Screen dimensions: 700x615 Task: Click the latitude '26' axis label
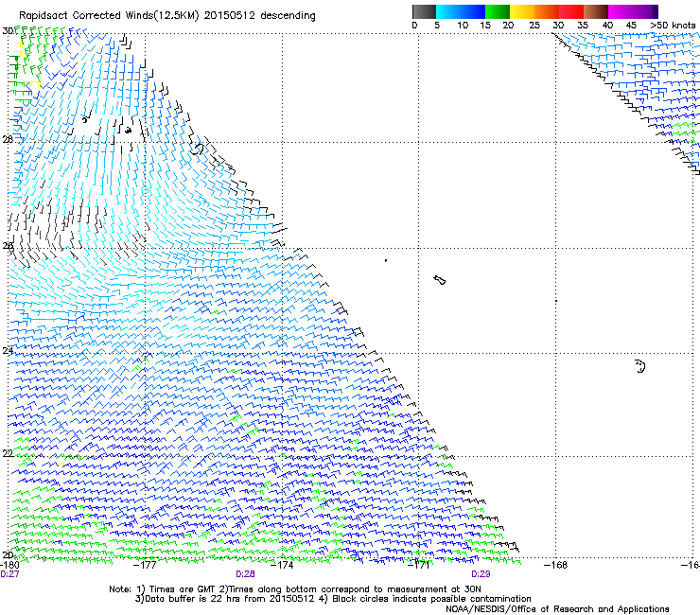coord(8,246)
